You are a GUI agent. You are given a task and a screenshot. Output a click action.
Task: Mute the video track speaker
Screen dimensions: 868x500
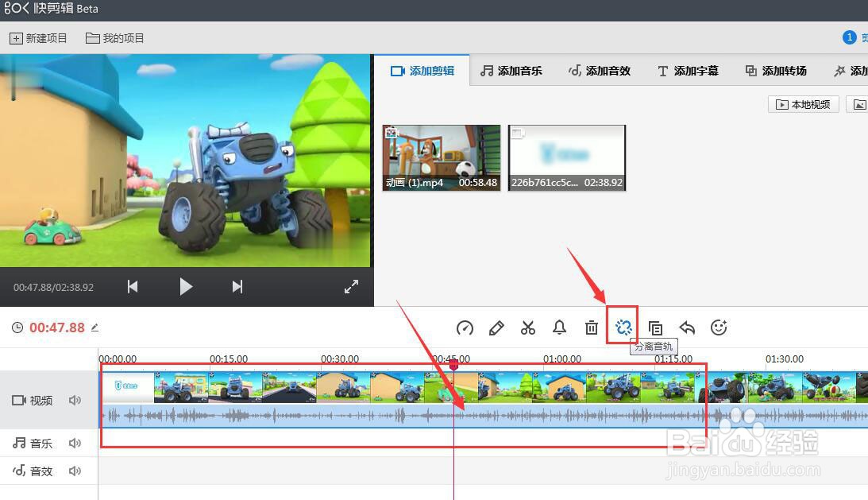point(75,400)
